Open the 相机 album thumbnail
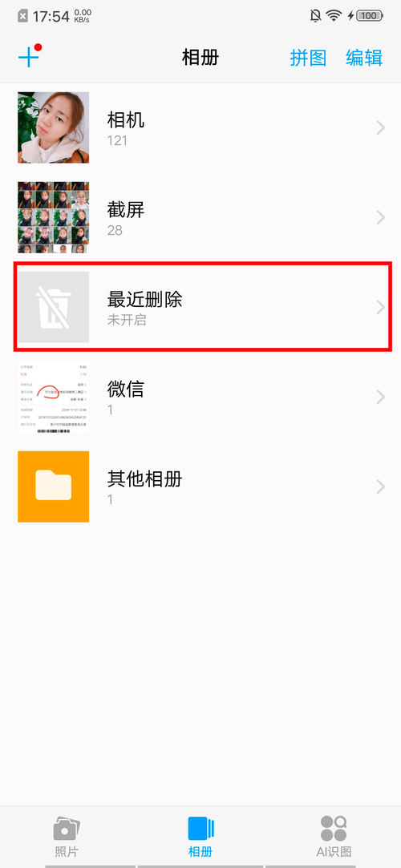 point(53,127)
